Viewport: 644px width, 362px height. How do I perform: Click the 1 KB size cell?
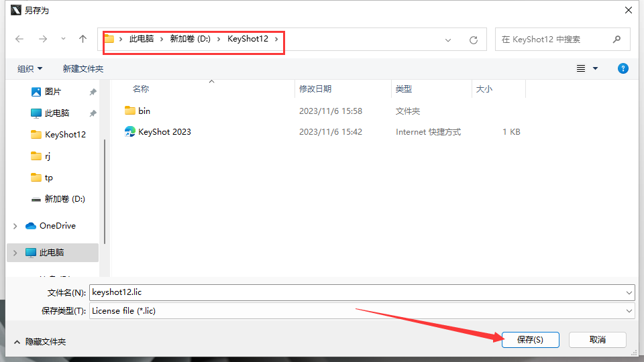pos(511,132)
